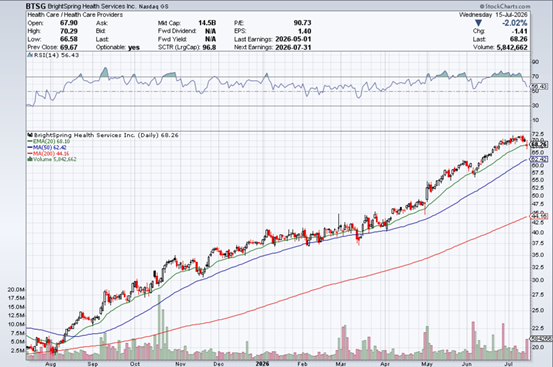Click the Low value 66.58
The width and height of the screenshot is (553, 367).
point(69,39)
